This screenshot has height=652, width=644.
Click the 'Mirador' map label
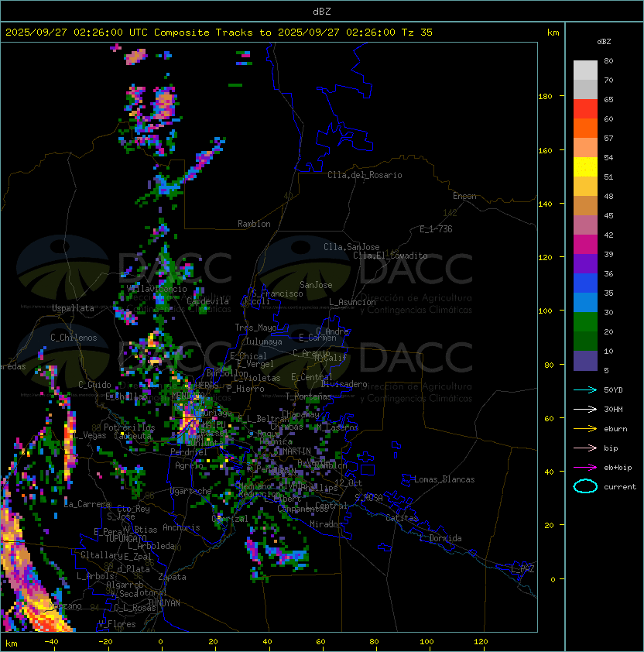[326, 524]
